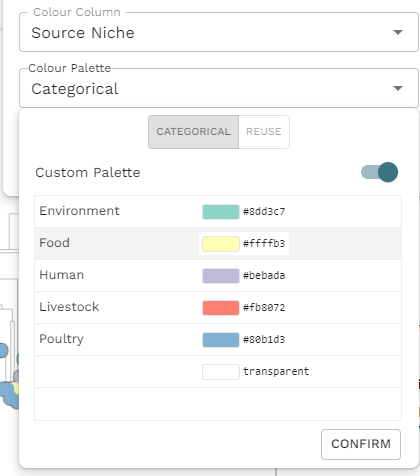Select the Human row label
Screen dimensions: 420x476
coord(62,275)
